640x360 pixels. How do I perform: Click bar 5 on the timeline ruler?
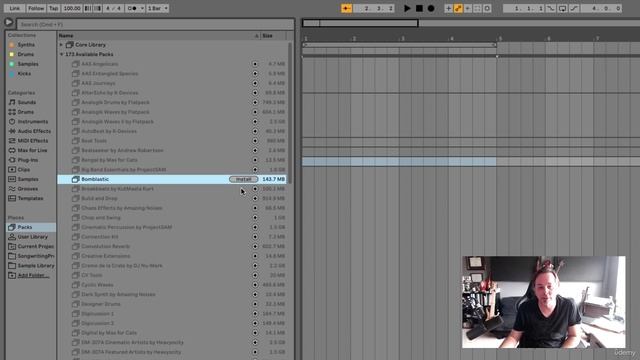(x=500, y=38)
